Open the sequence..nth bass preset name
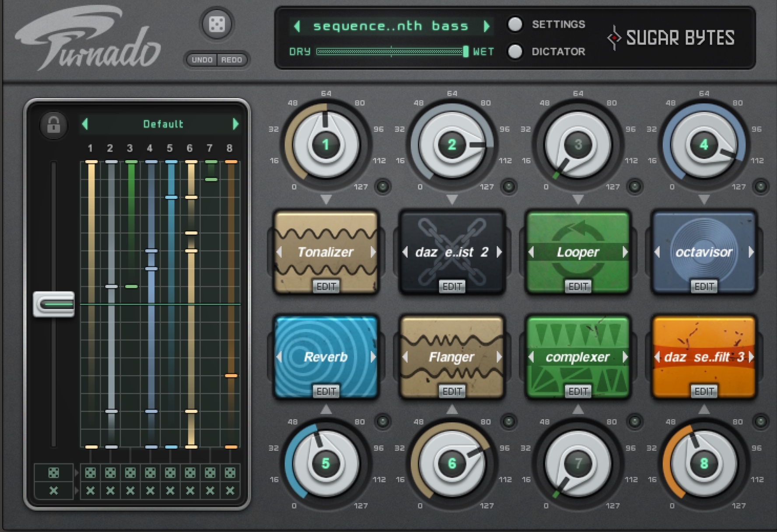 point(391,26)
